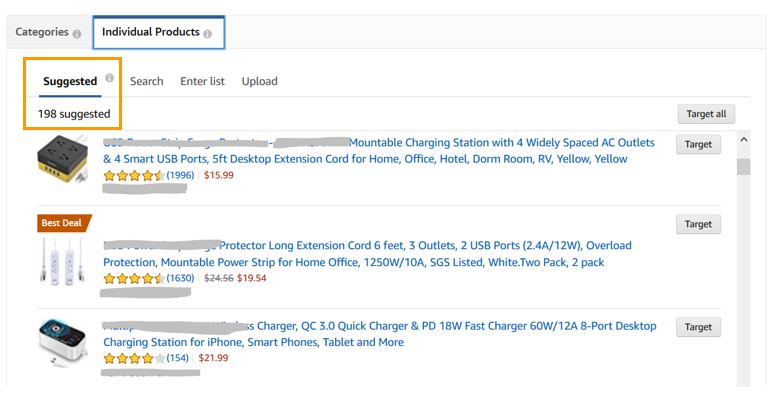Image resolution: width=767 pixels, height=408 pixels.
Task: Click star rating of the yellow charging station
Action: (x=133, y=176)
